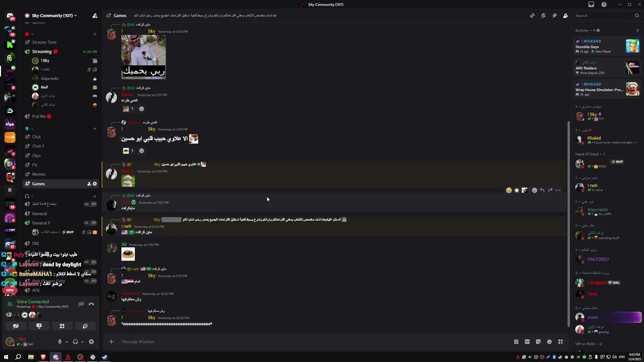This screenshot has height=362, width=644.
Task: Open the Share Your Screen button
Action: pyautogui.click(x=39, y=326)
